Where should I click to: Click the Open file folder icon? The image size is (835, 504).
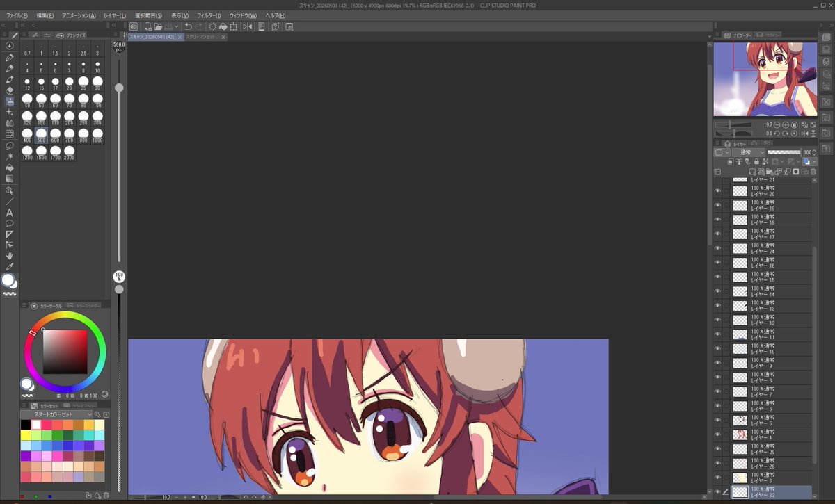[x=159, y=26]
